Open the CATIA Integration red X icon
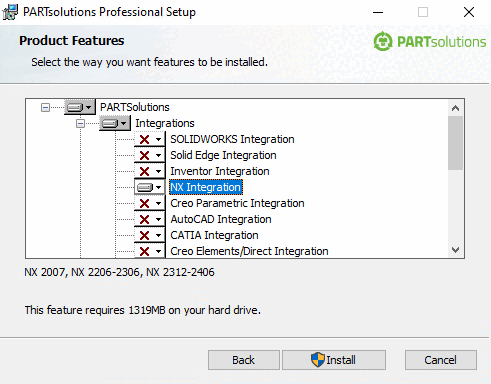The image size is (491, 384). point(150,235)
